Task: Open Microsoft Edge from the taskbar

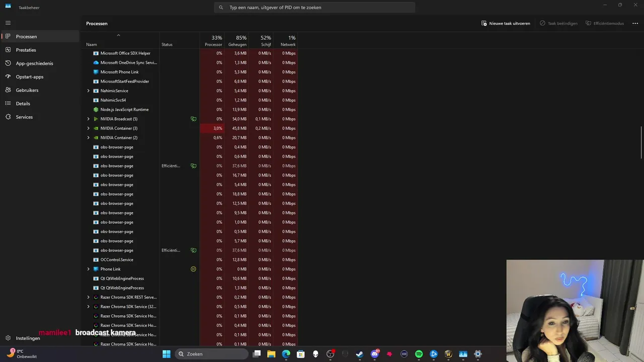Action: (286, 354)
